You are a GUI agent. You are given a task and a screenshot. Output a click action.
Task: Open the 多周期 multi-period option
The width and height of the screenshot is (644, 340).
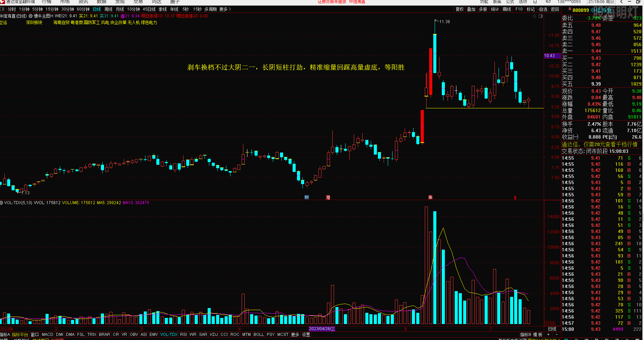coord(210,9)
